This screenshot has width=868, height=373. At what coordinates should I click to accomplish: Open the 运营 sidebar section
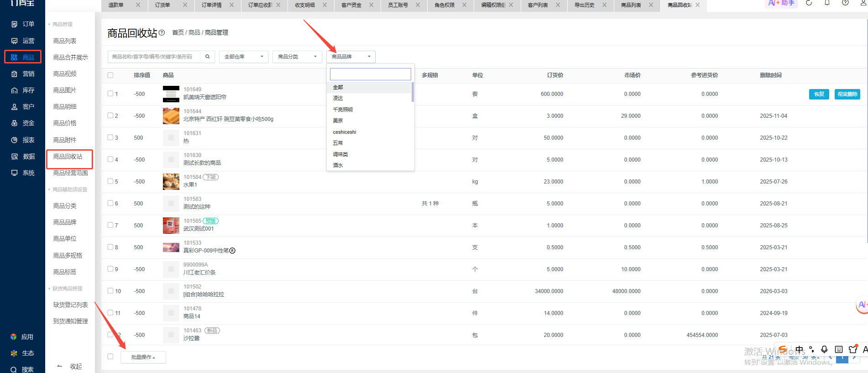[23, 41]
